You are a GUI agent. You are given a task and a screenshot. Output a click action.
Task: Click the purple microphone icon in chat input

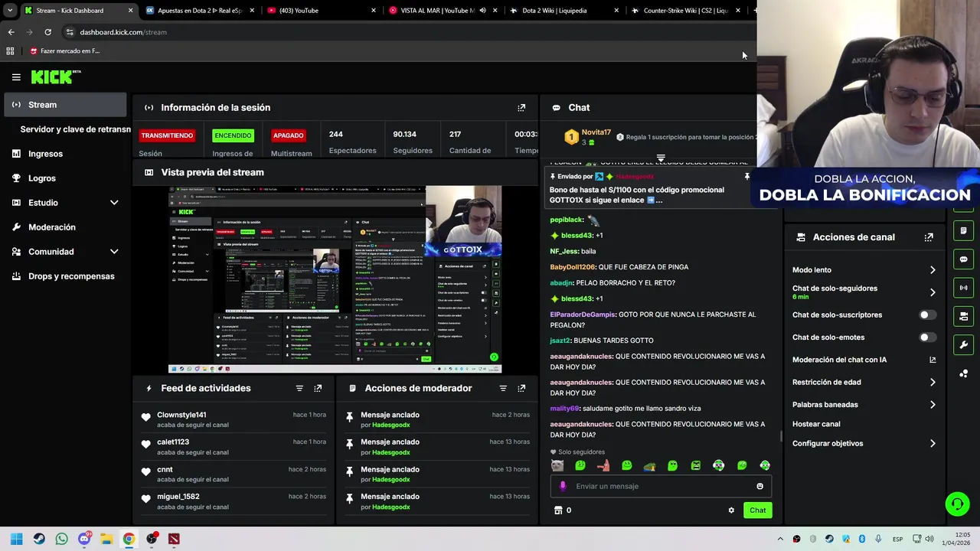(x=563, y=486)
